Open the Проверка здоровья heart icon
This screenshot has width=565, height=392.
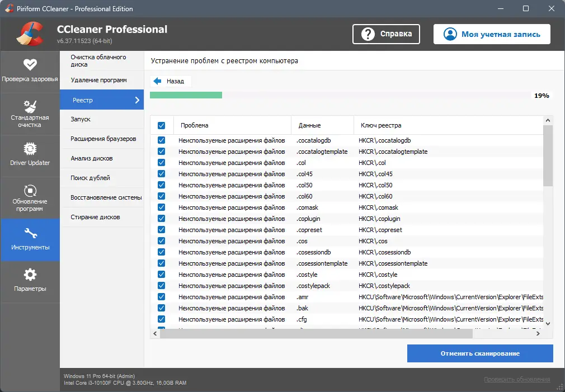click(x=30, y=64)
